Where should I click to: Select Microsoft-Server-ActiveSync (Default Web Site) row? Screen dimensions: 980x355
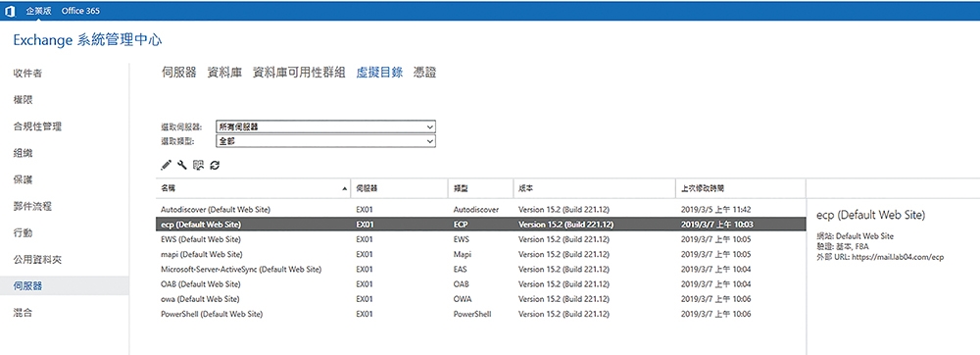[480, 270]
